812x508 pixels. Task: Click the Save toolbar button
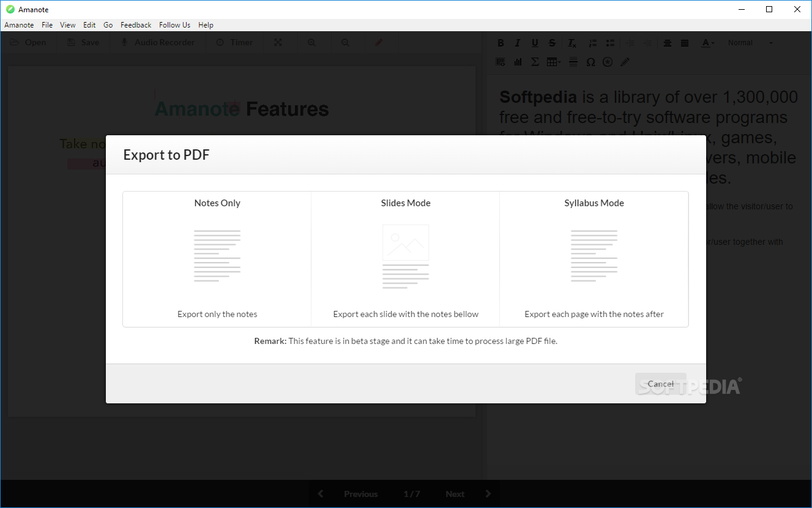tap(83, 42)
